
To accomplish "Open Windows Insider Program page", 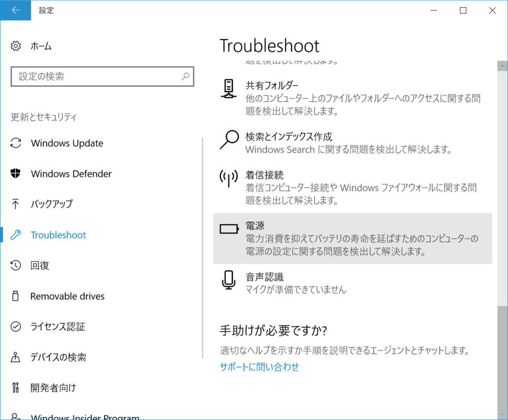I will [85, 417].
